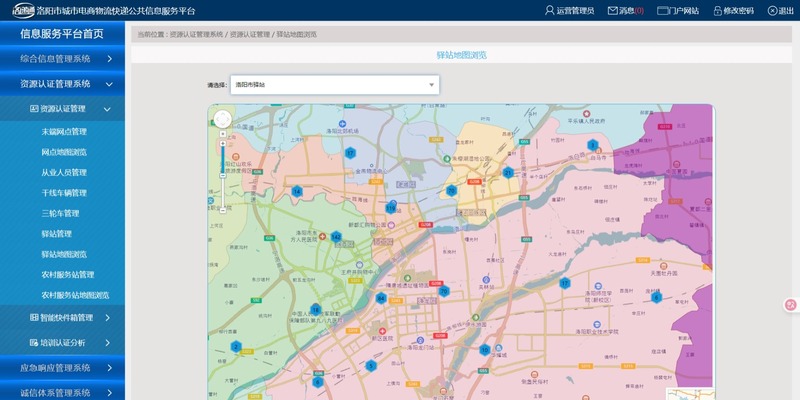Viewport: 800px width, 400px height.
Task: Click the 培训认证分析 sidebar icon
Action: (34, 343)
